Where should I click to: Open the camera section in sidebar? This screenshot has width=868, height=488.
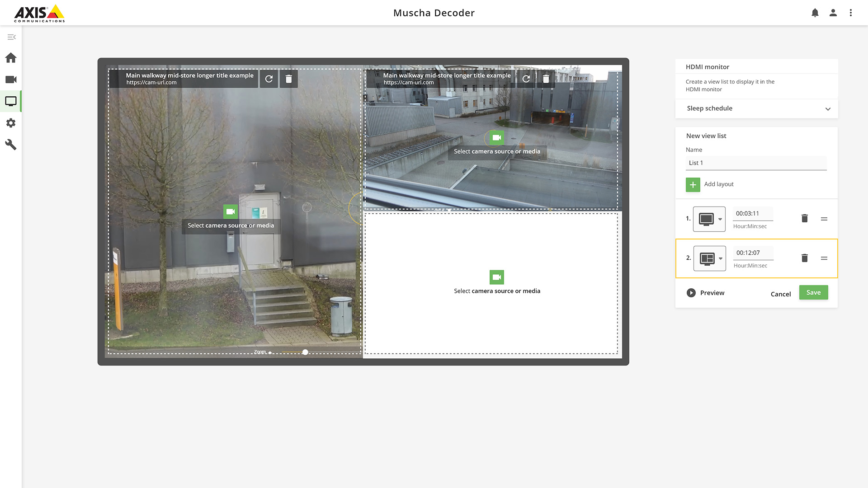click(11, 80)
